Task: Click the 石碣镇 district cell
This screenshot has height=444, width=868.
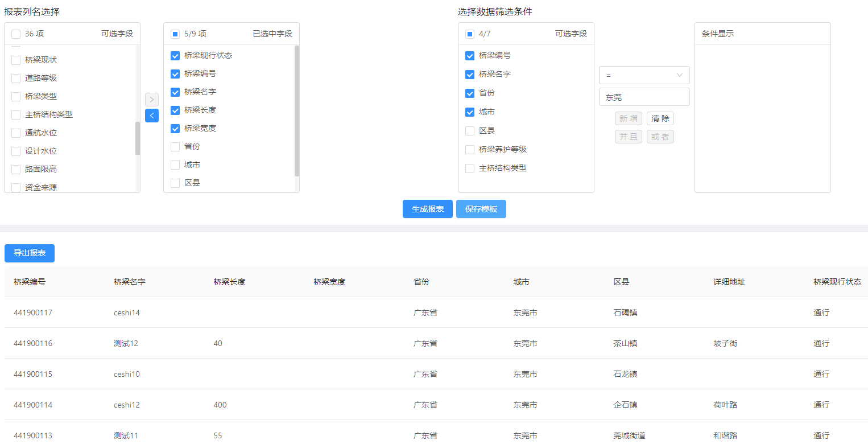Action: point(626,313)
